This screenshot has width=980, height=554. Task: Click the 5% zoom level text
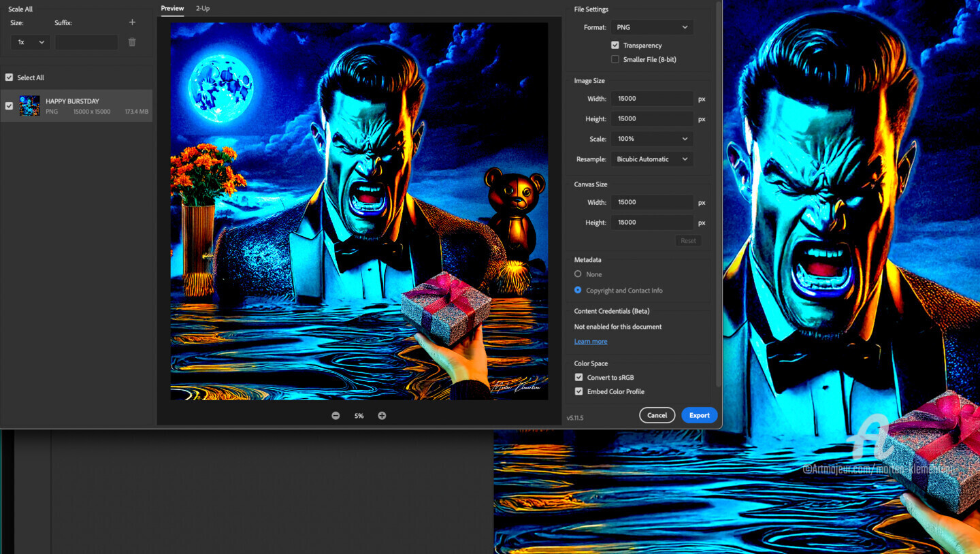pyautogui.click(x=359, y=416)
